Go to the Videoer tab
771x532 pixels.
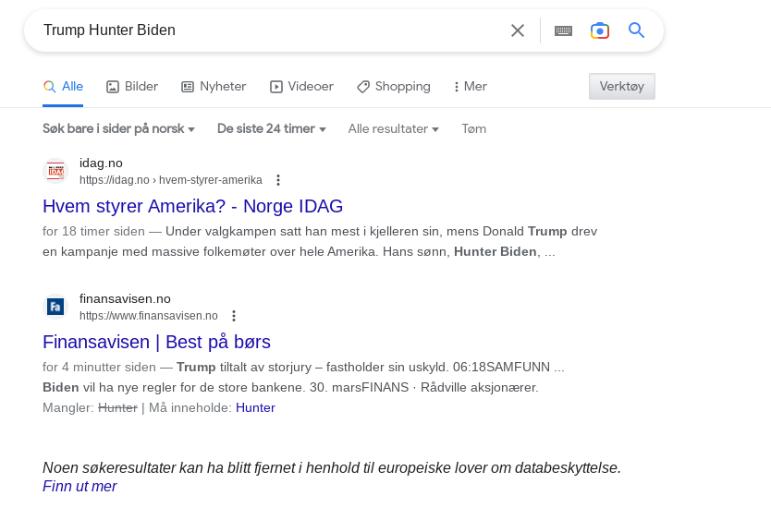(x=301, y=87)
